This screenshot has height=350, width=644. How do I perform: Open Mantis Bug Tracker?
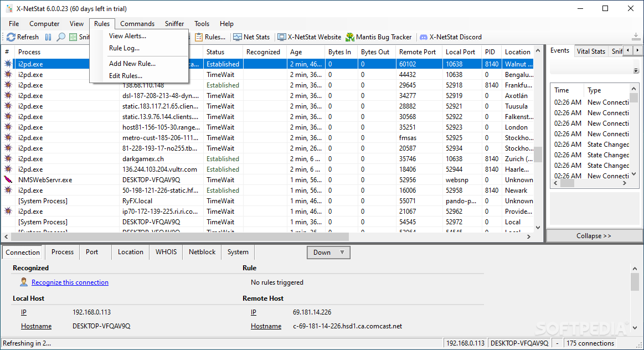click(378, 37)
